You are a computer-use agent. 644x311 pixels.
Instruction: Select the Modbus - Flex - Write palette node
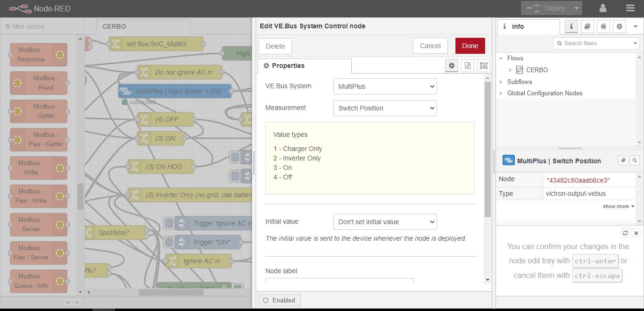39,196
